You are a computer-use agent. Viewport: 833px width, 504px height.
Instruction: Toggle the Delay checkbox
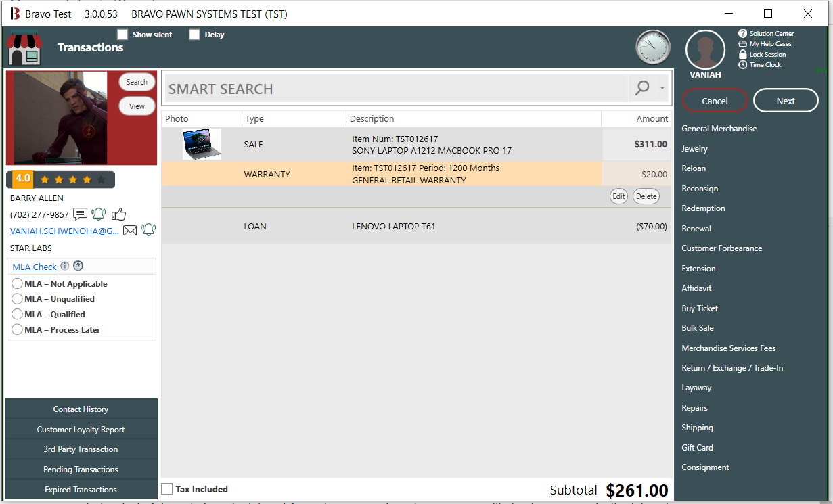tap(195, 35)
